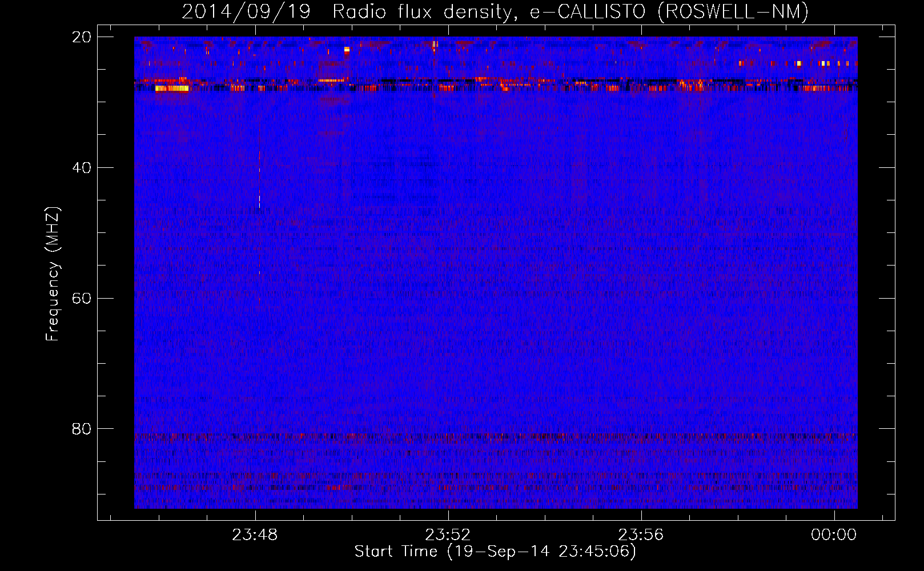Click the bright yellow burst near 28 MHz

171,88
